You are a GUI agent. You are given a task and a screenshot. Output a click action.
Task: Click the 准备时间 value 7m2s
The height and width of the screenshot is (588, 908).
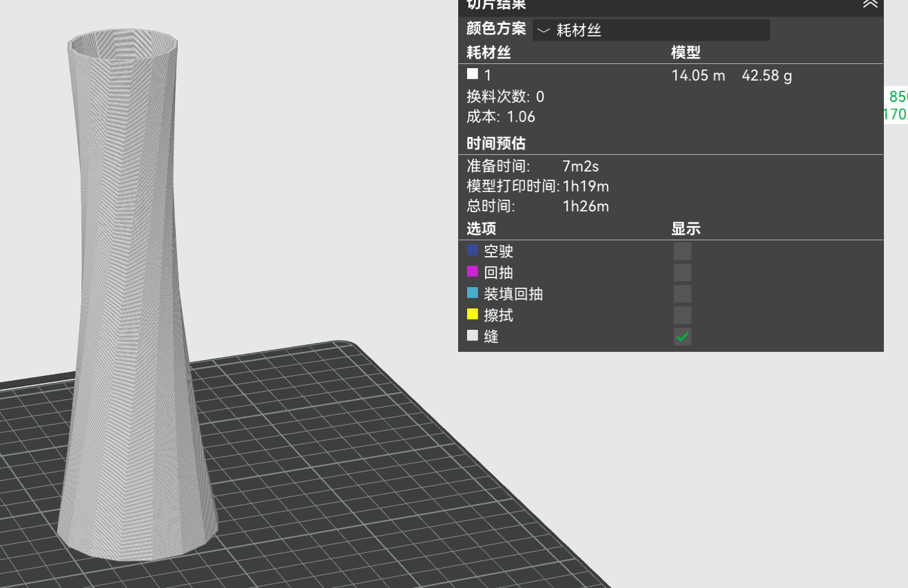(581, 167)
